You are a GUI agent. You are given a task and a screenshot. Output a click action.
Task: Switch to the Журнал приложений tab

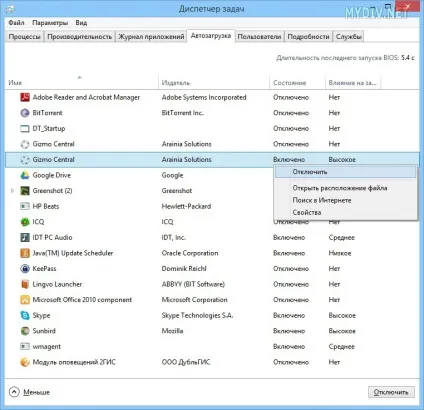(x=151, y=37)
